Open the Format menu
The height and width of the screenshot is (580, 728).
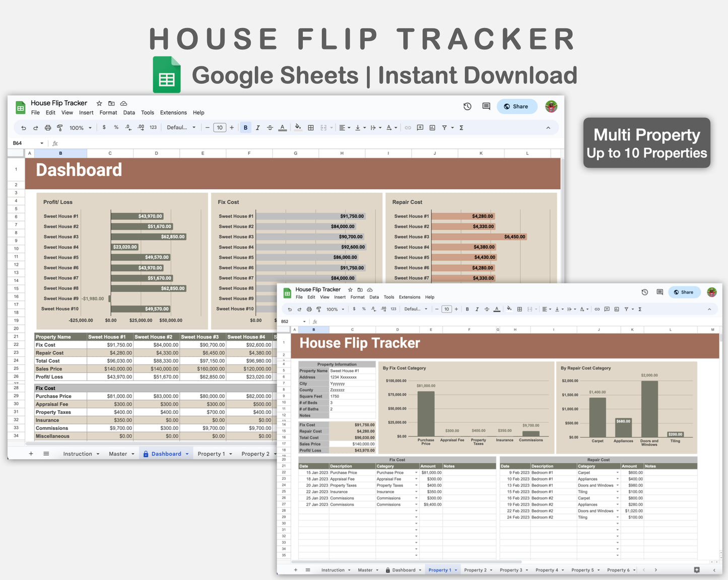[108, 113]
